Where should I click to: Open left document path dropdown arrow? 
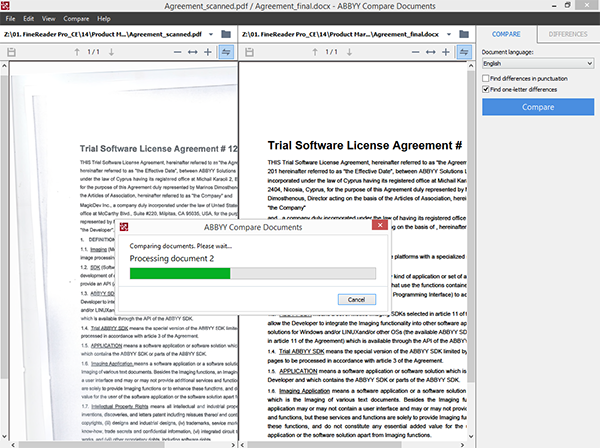click(x=211, y=34)
